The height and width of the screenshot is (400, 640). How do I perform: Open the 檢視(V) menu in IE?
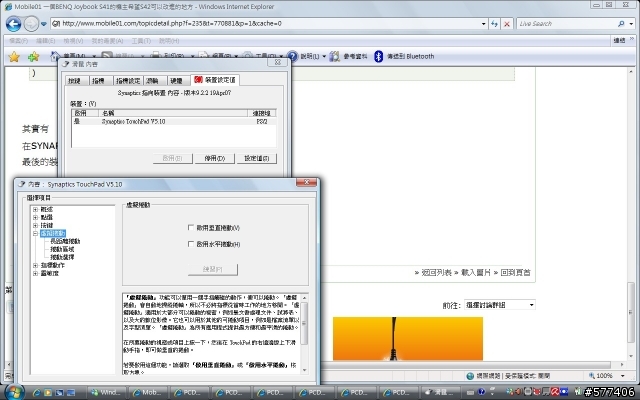[x=73, y=41]
